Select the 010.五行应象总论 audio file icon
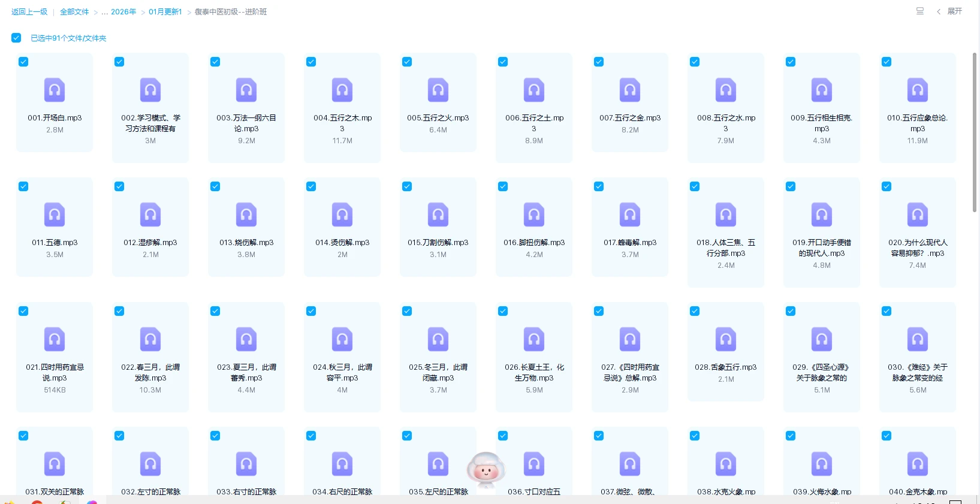The height and width of the screenshot is (504, 980). click(917, 90)
